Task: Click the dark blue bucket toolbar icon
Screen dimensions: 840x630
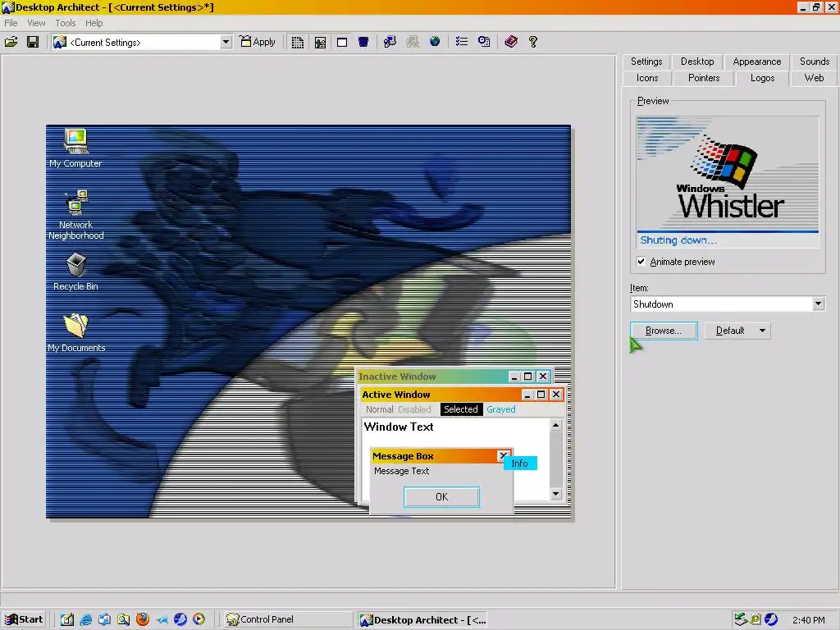Action: pyautogui.click(x=363, y=42)
